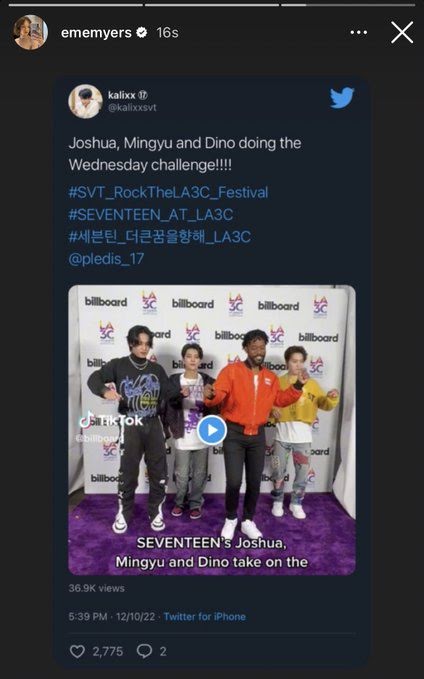424x679 pixels.
Task: Open the Korean #세븐틴_더큰꿈을향해_LA3C hashtag
Action: point(160,236)
